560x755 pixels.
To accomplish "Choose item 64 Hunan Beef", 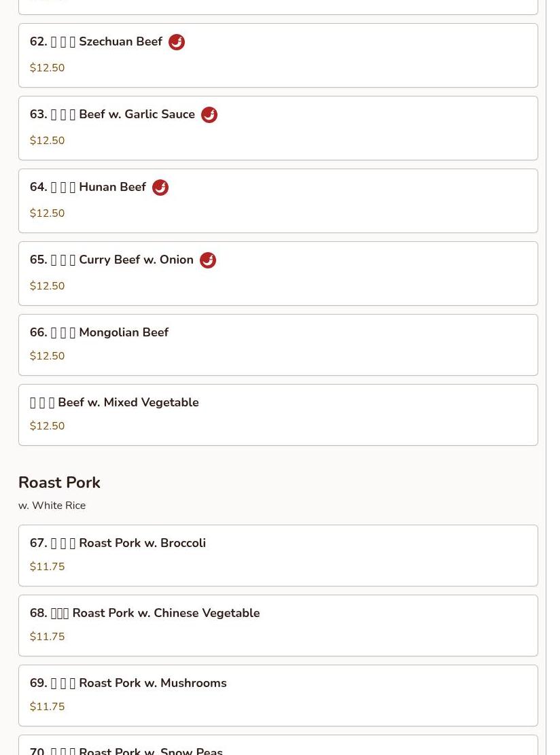I will pyautogui.click(x=278, y=200).
